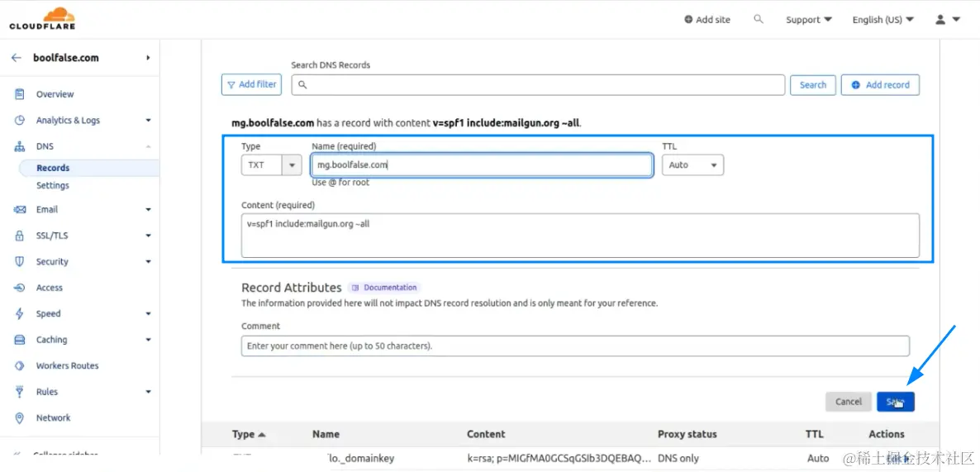Expand the boolfalse.com site switcher arrow

[148, 58]
